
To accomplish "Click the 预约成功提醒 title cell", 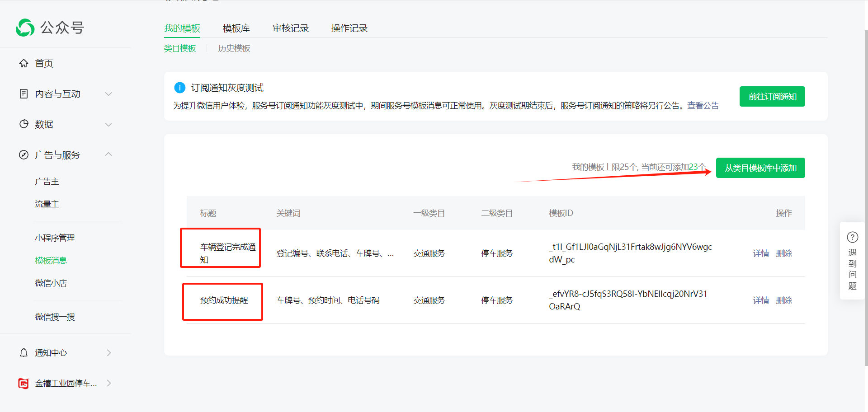I will pyautogui.click(x=224, y=300).
